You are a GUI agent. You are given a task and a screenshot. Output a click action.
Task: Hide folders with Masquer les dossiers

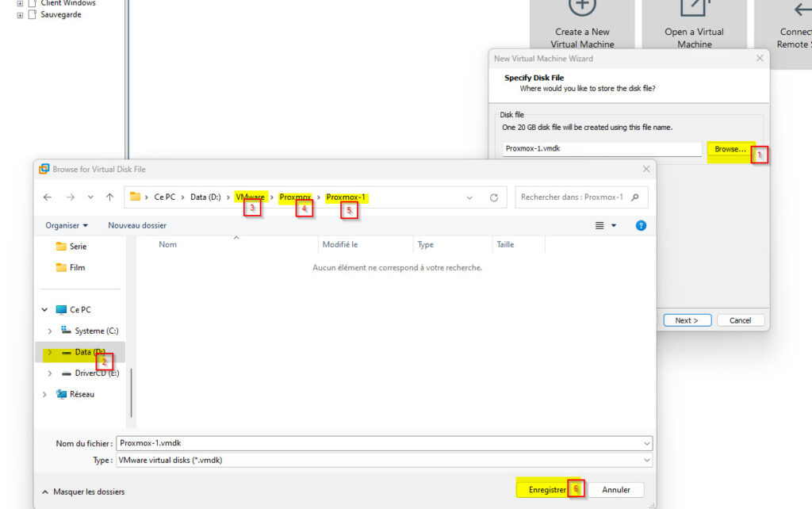(x=83, y=492)
